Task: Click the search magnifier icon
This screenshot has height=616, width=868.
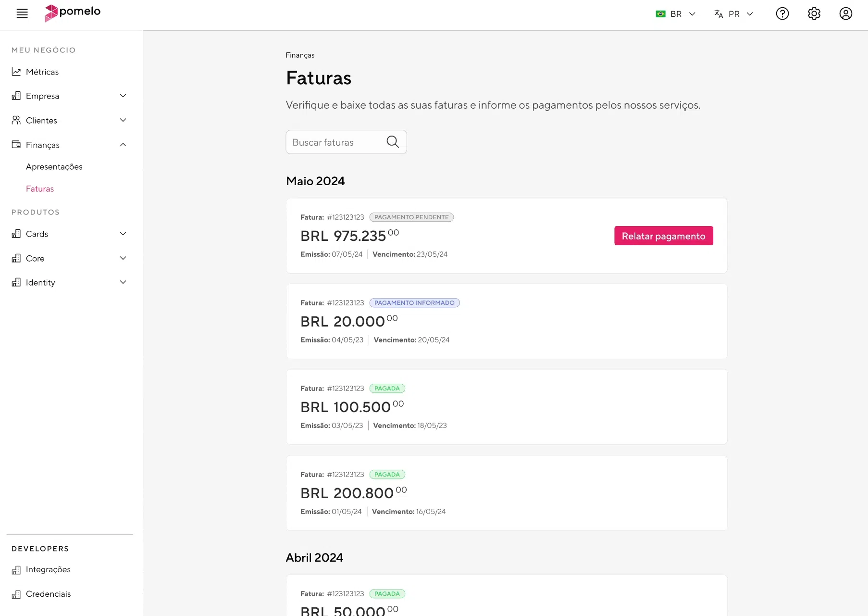Action: (x=393, y=142)
